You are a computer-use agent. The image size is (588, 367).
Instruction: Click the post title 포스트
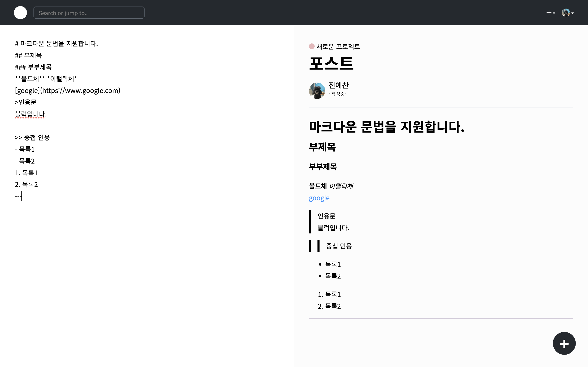tap(331, 64)
